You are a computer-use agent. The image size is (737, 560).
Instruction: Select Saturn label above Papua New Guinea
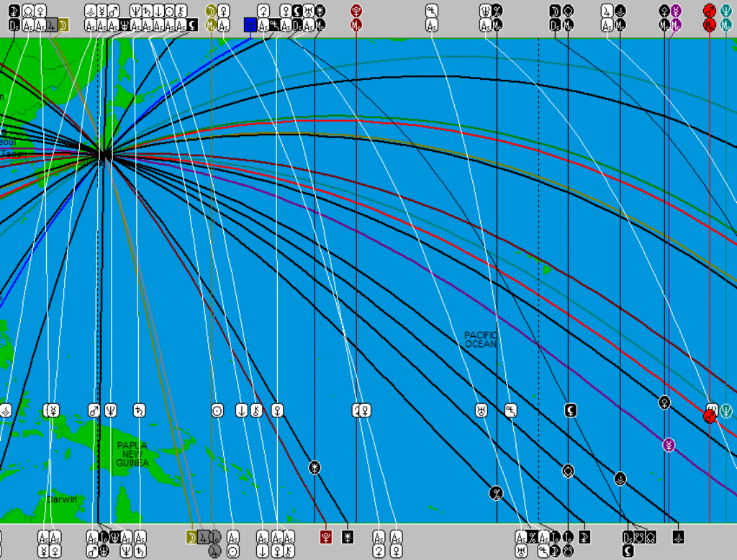tap(139, 410)
